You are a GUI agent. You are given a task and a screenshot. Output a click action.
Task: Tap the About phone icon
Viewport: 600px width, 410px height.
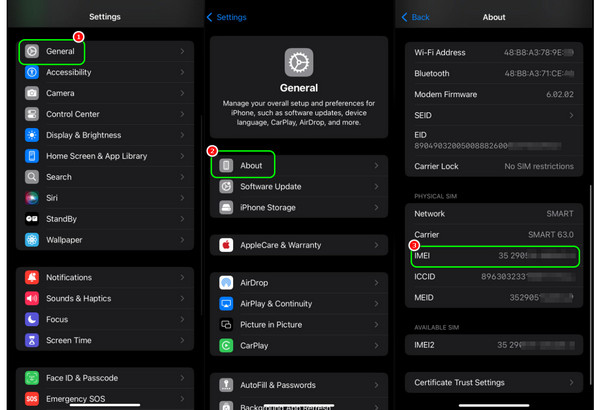click(x=226, y=165)
